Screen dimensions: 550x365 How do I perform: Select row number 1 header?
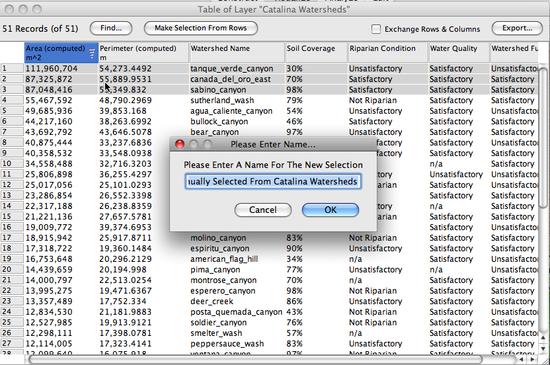click(12, 68)
